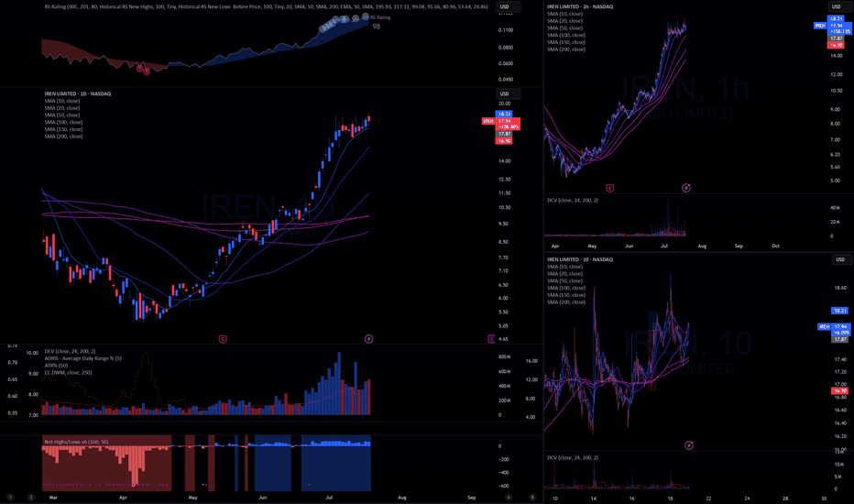Click the blue 18.21 price label on daily axis

tap(504, 114)
